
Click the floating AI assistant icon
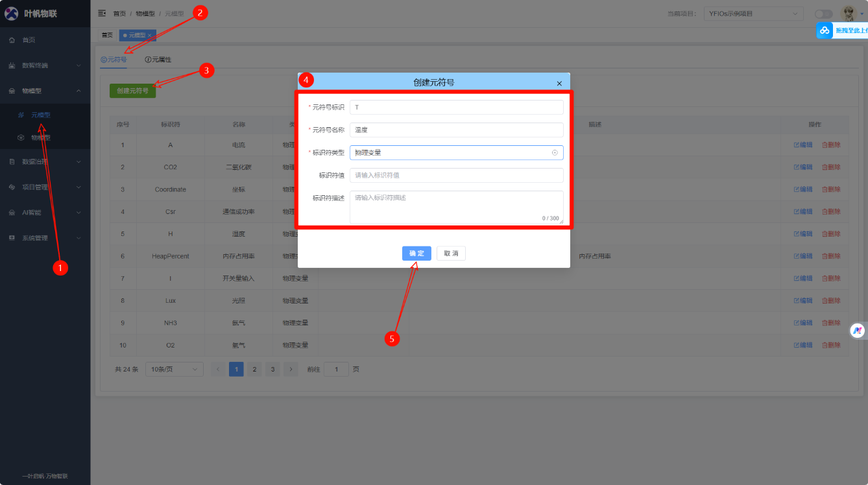[858, 331]
